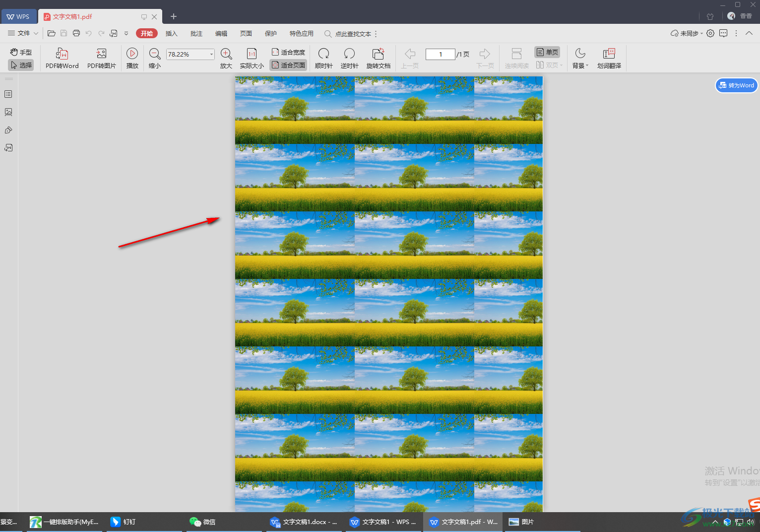Switch to the 开始 ribbon tab

(x=147, y=33)
